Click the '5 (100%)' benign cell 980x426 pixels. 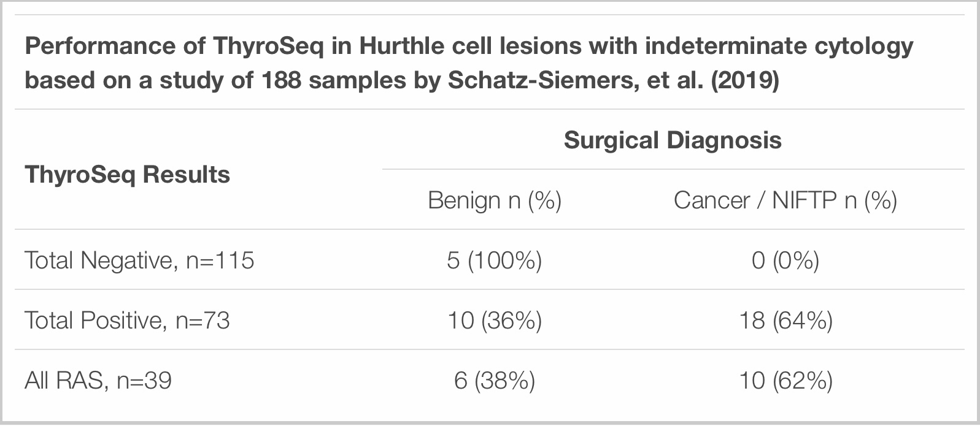tap(495, 261)
